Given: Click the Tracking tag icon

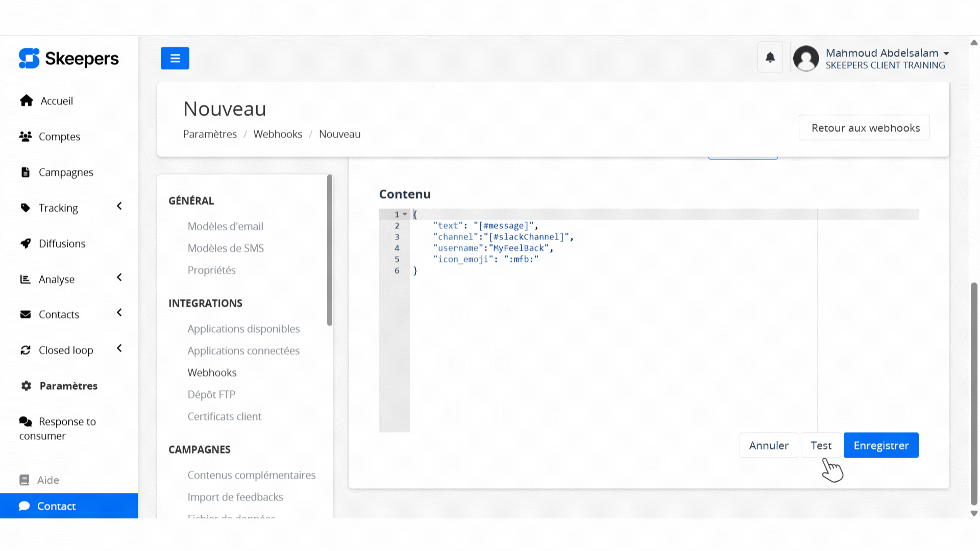Looking at the screenshot, I should (26, 208).
